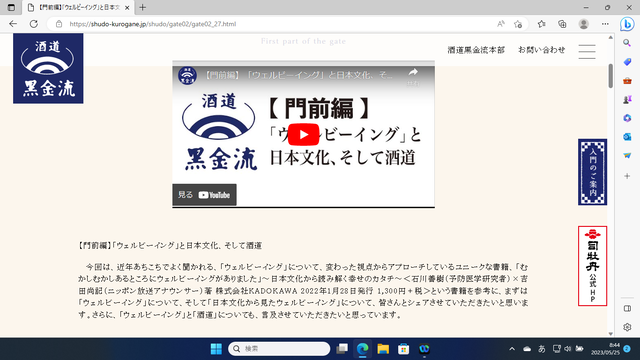Image resolution: width=640 pixels, height=360 pixels.
Task: Click the 酒道黒金流 site logo
Action: 48,68
